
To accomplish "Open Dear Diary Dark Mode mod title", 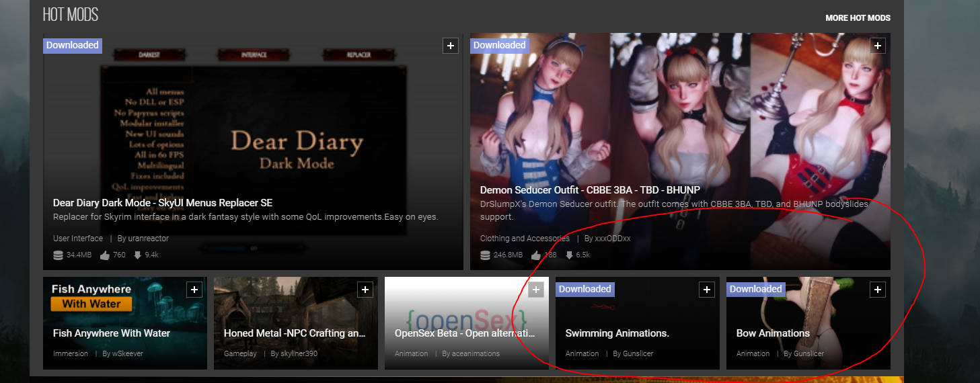I will pyautogui.click(x=163, y=203).
